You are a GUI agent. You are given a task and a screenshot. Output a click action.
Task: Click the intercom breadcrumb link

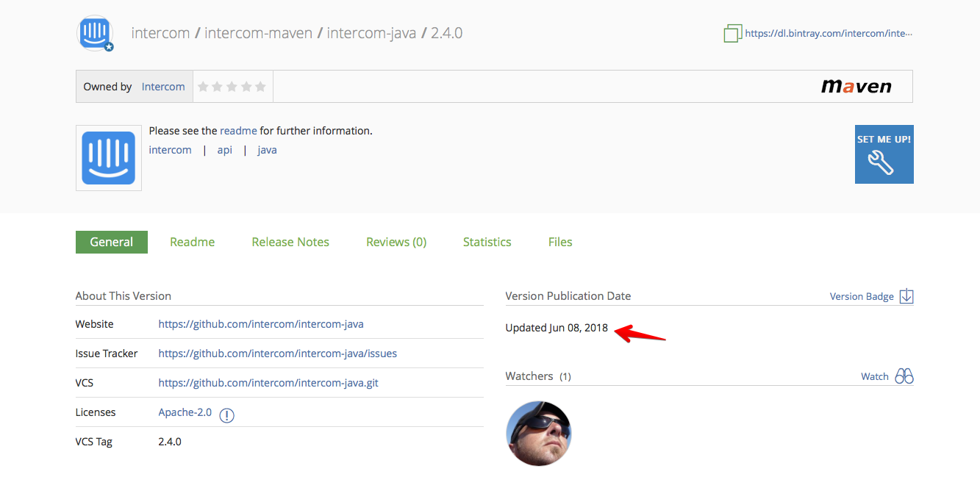pyautogui.click(x=160, y=33)
